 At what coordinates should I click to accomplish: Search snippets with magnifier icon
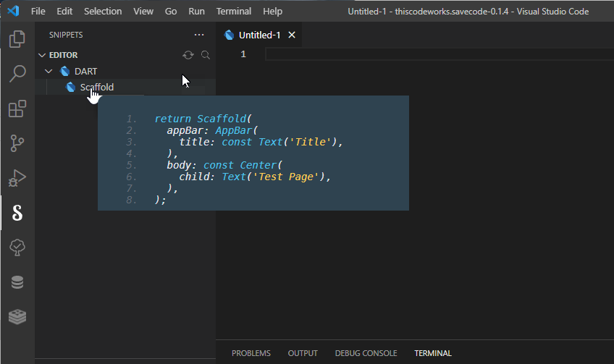point(206,55)
